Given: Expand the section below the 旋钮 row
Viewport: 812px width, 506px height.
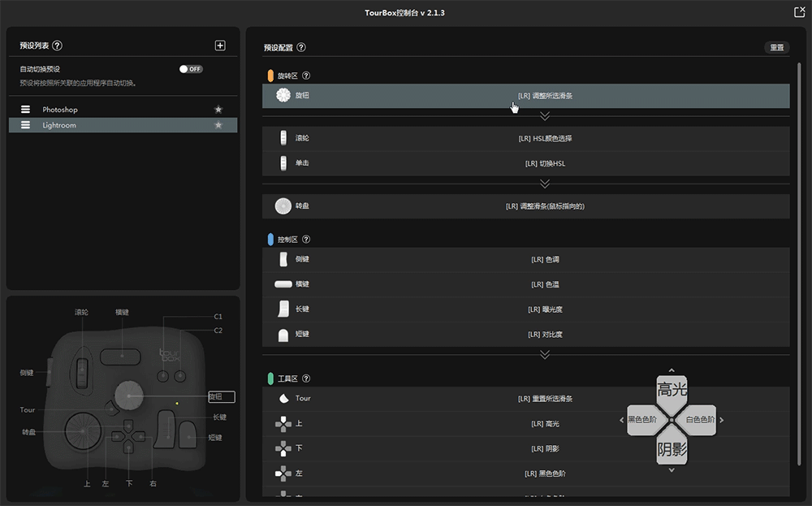Looking at the screenshot, I should 545,116.
